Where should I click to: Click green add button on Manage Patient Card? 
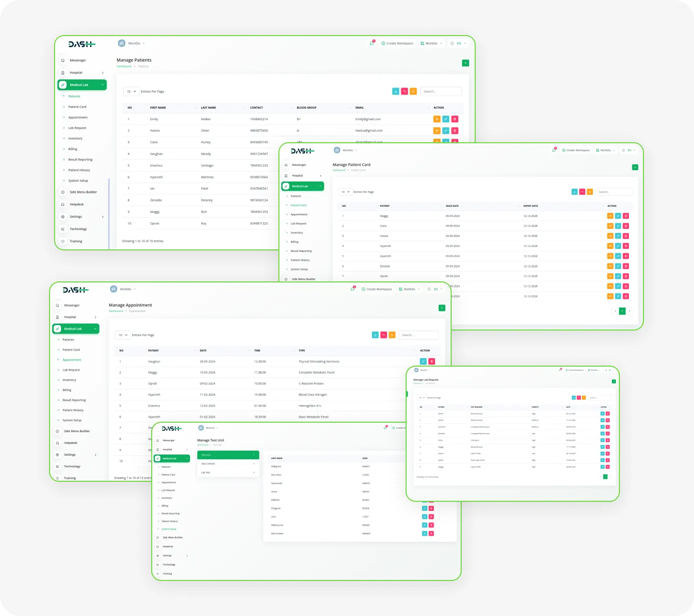[635, 167]
